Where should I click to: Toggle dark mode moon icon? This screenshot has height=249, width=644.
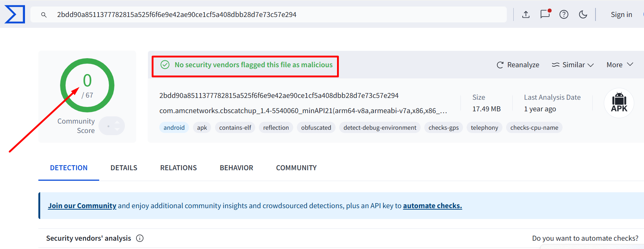(583, 14)
